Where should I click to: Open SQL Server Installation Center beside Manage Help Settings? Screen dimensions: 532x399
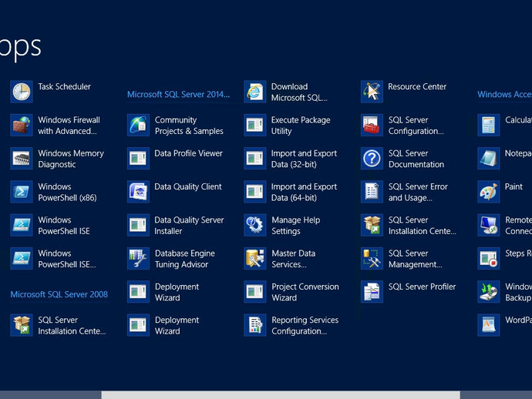point(409,225)
